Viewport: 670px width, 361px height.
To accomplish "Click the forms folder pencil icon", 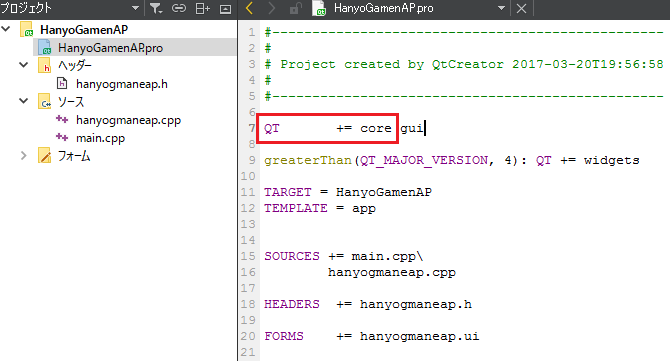I will coord(44,156).
